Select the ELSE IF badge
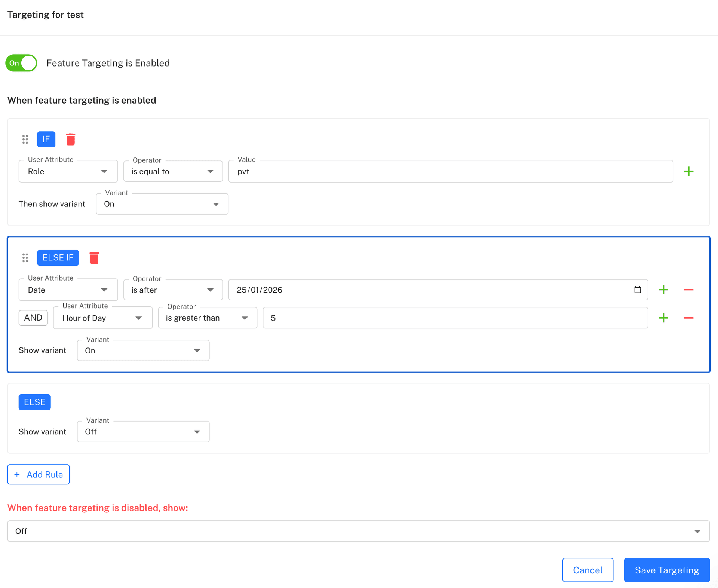 58,257
